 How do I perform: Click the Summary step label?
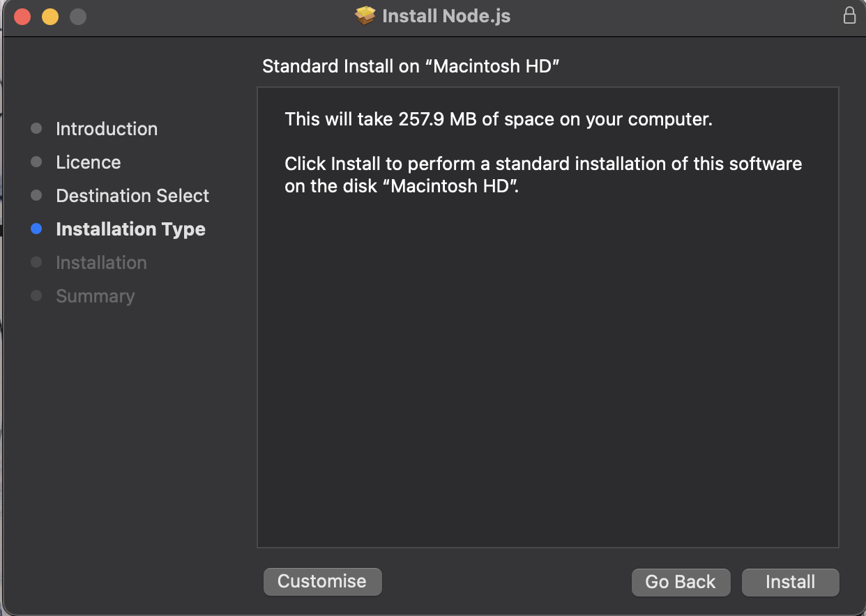pos(95,295)
